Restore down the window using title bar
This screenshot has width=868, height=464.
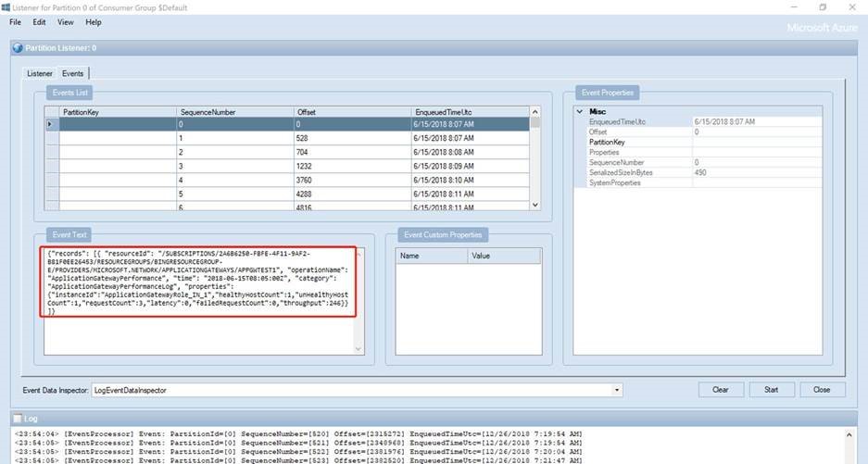[822, 7]
